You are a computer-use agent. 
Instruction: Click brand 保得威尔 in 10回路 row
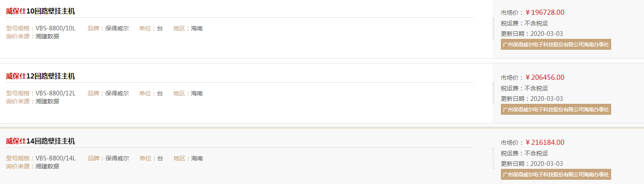pyautogui.click(x=117, y=29)
